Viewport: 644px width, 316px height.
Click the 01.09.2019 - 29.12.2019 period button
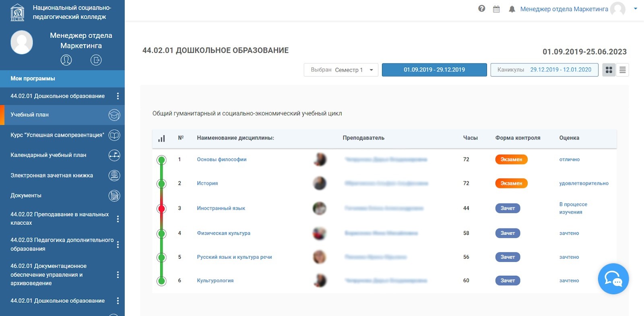point(434,70)
